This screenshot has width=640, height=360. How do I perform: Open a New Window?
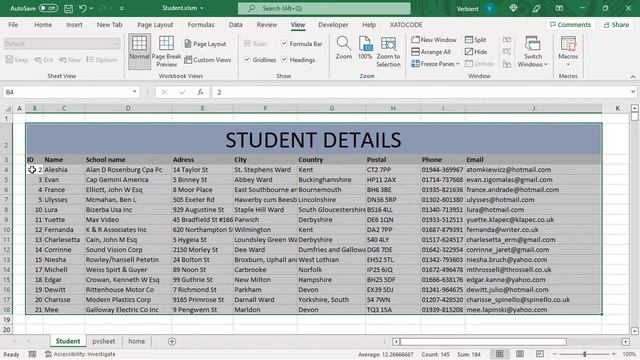point(434,40)
